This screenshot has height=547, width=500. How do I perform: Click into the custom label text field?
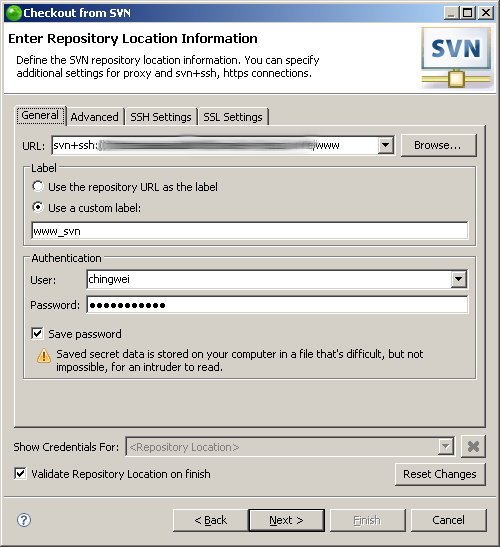pos(249,231)
